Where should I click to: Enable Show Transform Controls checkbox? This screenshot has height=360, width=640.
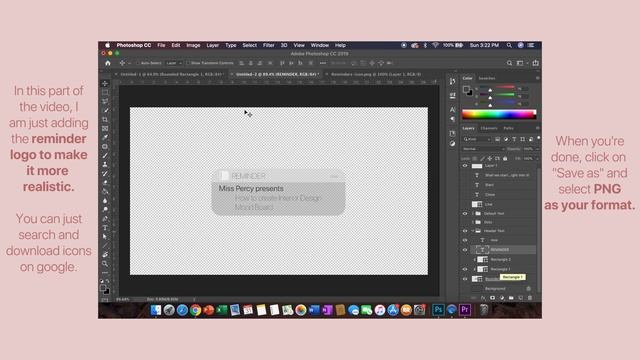click(x=188, y=63)
